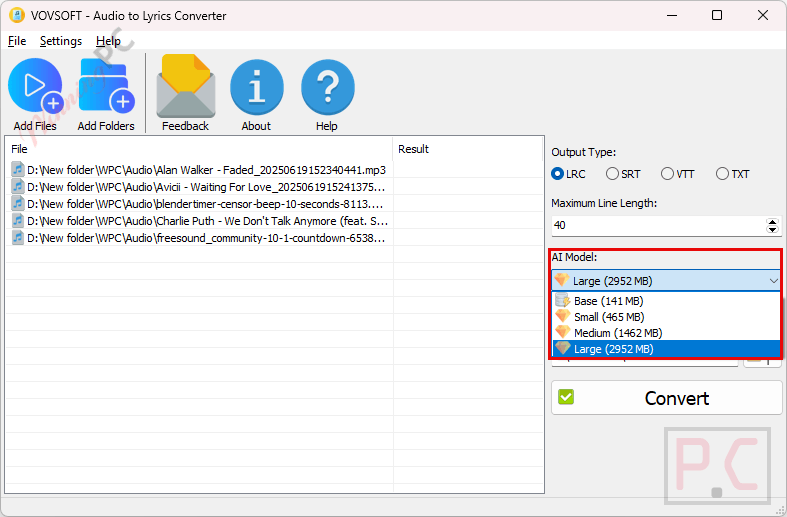The image size is (787, 517).
Task: Select Charlie Puth - We Don't Talk Anymore row
Action: click(x=275, y=221)
